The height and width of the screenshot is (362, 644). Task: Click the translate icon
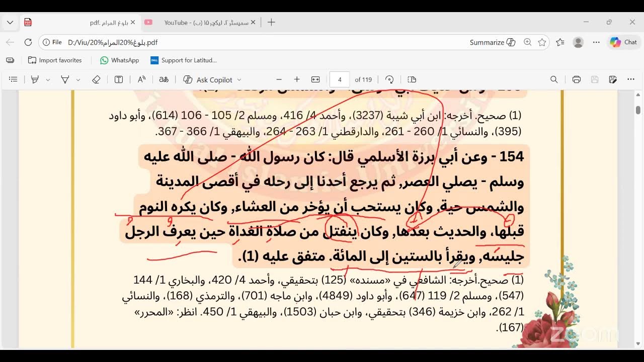coord(164,79)
